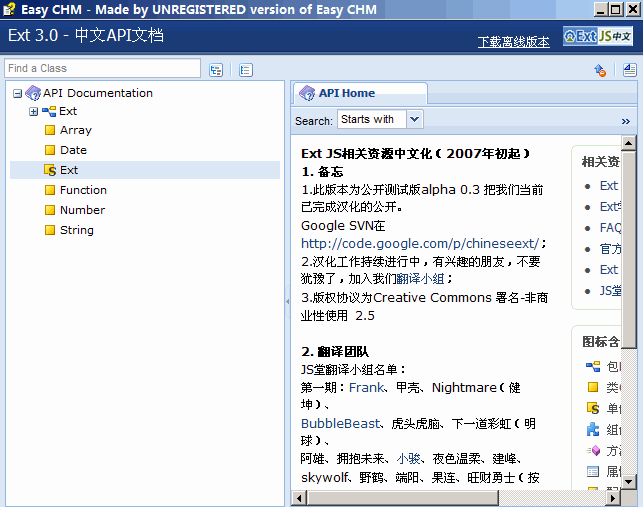
Task: Click the expand all tree icon
Action: pos(216,70)
